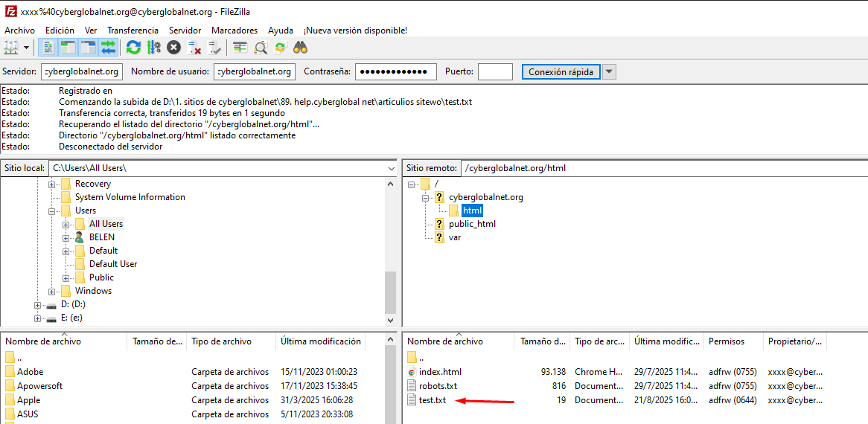Sort local files by Última modificación
The width and height of the screenshot is (868, 424).
(x=321, y=341)
